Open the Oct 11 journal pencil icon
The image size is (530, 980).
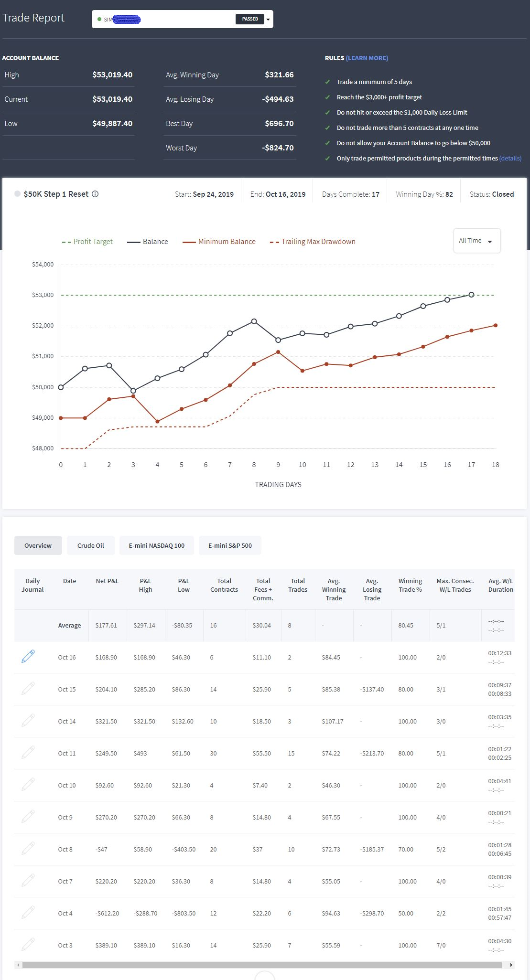coord(28,752)
